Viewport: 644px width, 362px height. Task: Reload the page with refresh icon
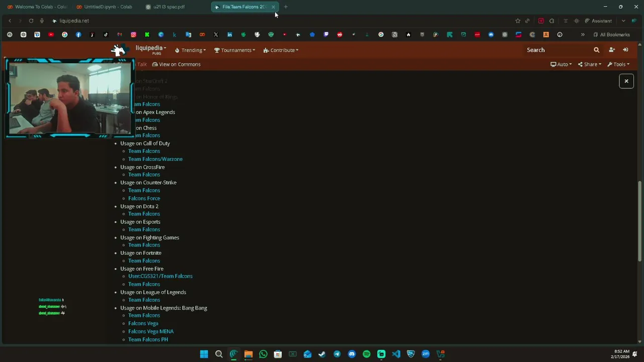(31, 21)
